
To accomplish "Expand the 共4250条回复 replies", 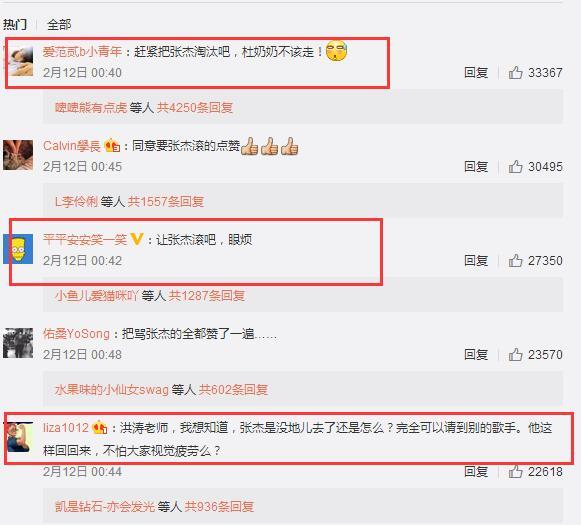I will click(x=195, y=108).
